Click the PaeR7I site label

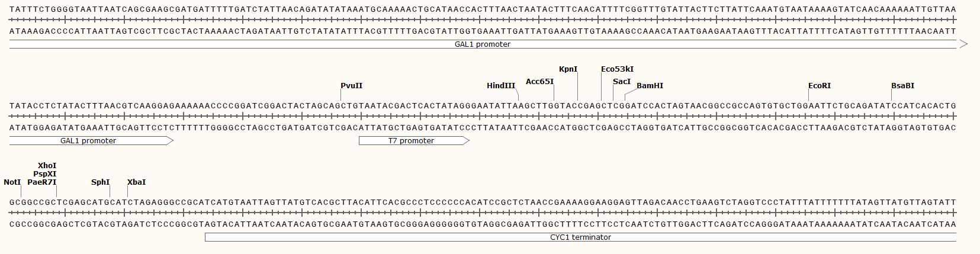click(41, 182)
